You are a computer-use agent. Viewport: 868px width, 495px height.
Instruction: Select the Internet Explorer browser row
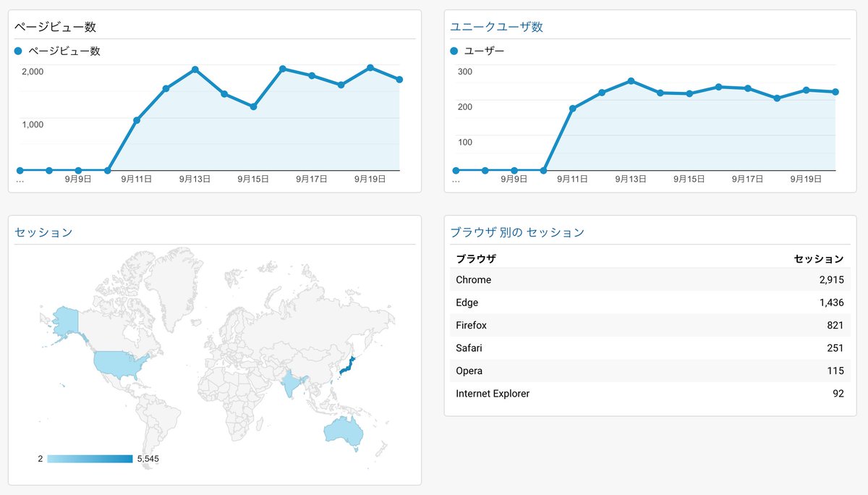click(x=650, y=394)
